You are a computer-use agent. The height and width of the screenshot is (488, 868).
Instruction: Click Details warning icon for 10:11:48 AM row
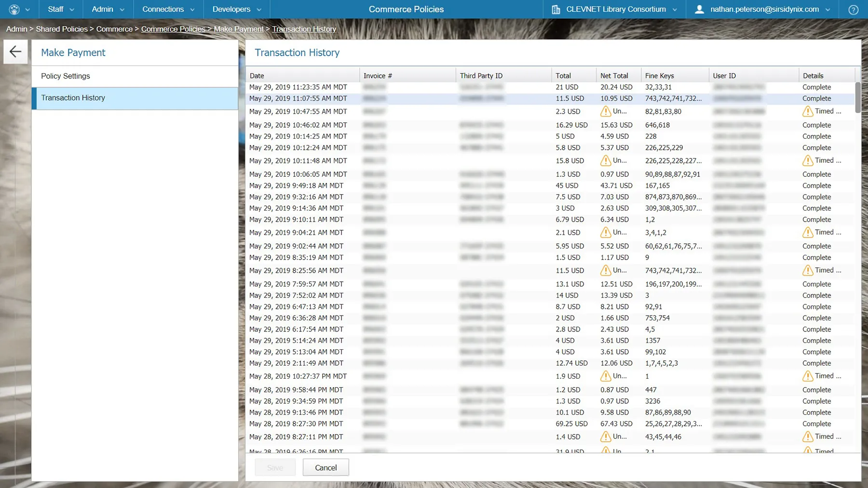[808, 160]
